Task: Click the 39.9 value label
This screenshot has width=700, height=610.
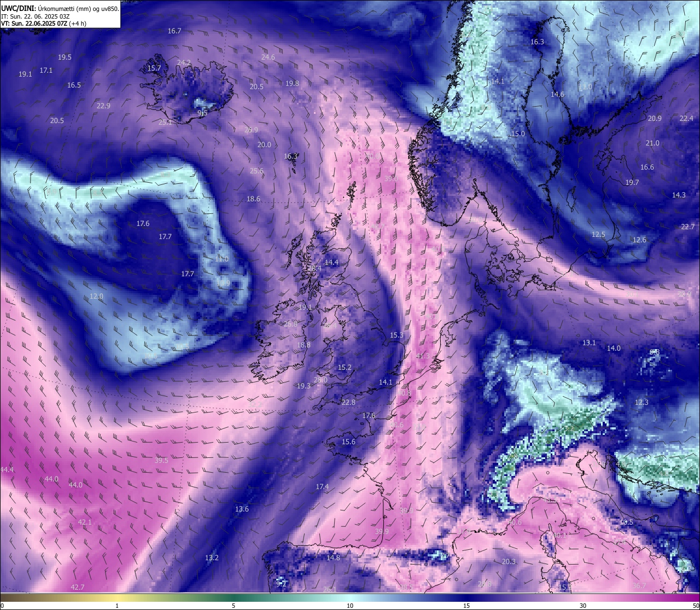Action: click(x=382, y=531)
